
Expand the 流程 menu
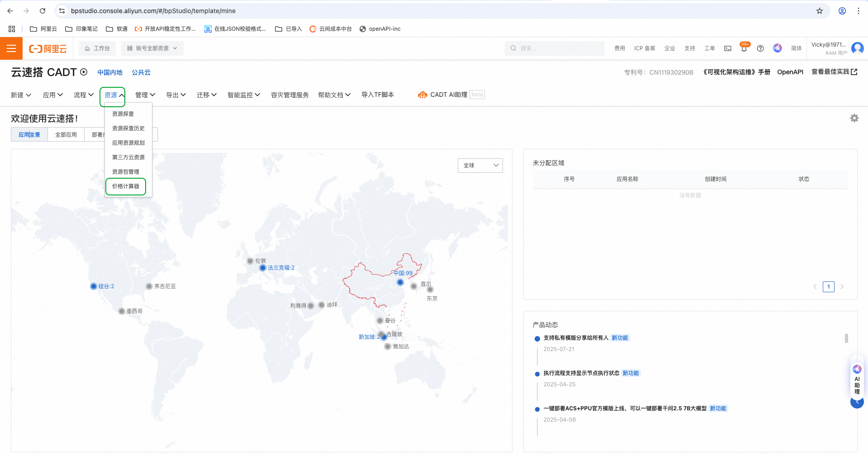(x=84, y=95)
